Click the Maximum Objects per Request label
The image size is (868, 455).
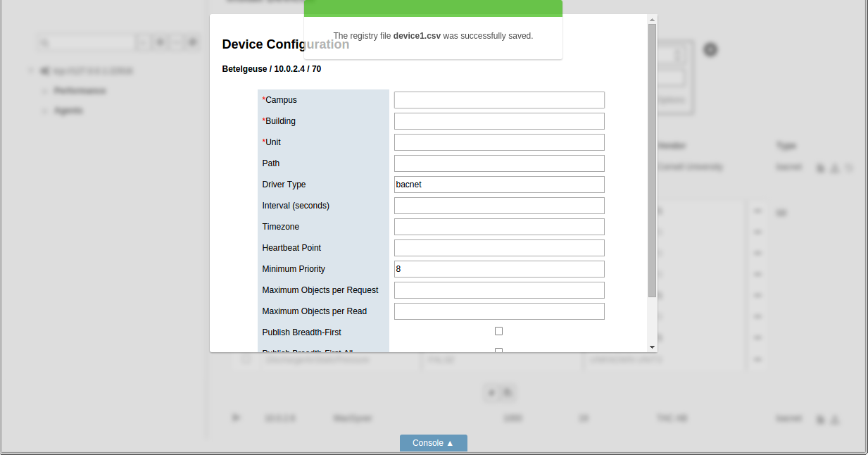pos(320,290)
